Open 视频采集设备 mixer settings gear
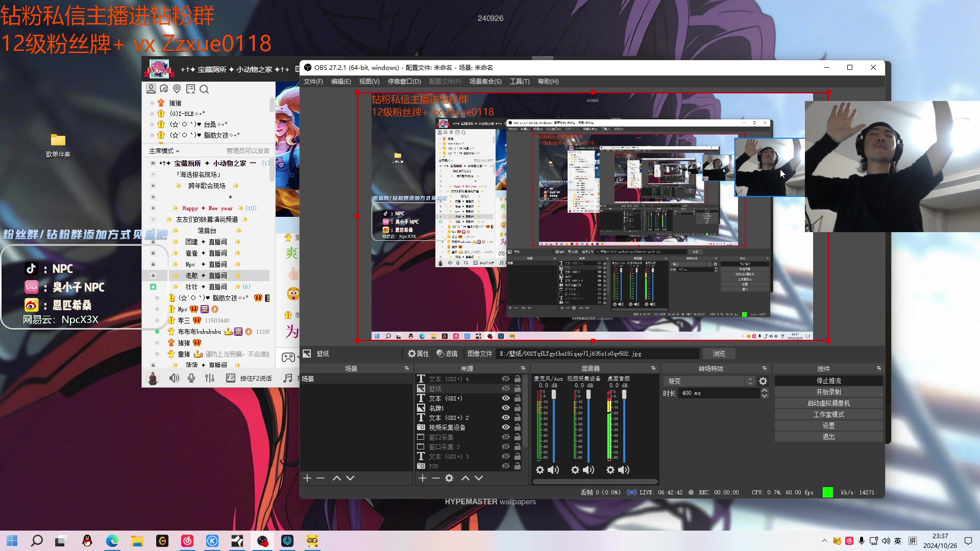Screen dimensions: 980x551 (575, 470)
